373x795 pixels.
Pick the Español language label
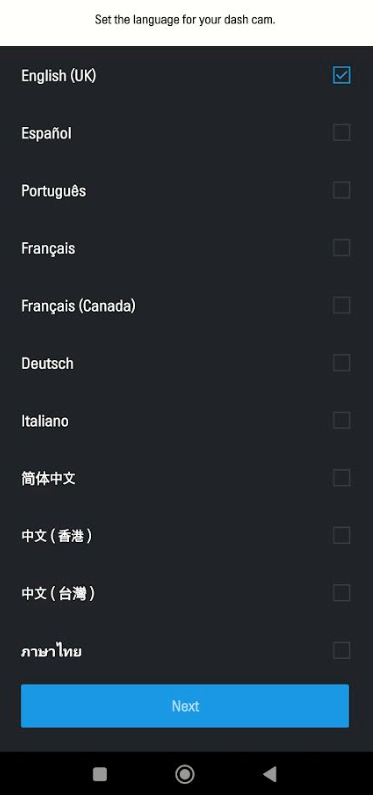(x=46, y=133)
